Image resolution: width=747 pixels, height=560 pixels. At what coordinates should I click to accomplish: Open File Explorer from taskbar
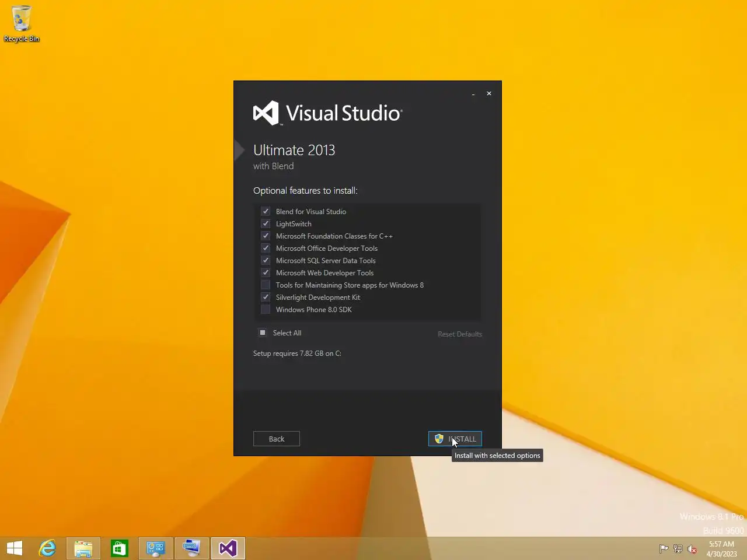pyautogui.click(x=83, y=548)
